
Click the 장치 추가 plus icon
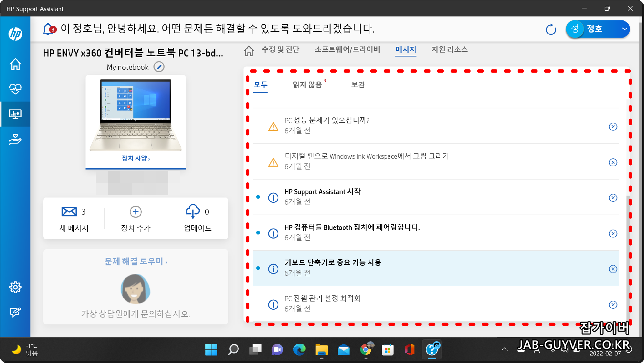pos(136,212)
